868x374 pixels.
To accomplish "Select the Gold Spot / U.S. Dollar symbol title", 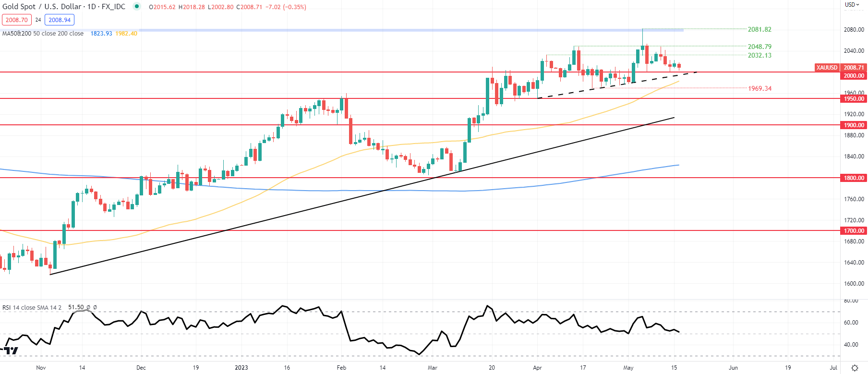I will tap(64, 7).
